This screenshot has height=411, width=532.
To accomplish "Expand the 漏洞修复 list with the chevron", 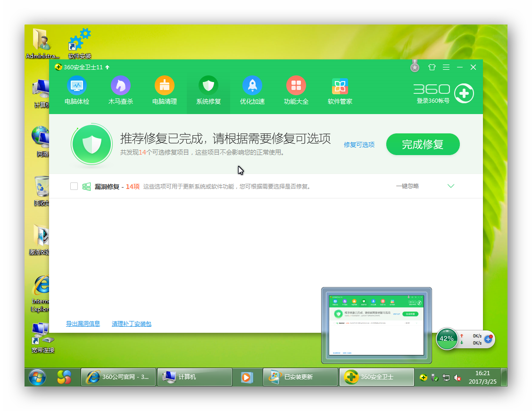I will (x=450, y=186).
